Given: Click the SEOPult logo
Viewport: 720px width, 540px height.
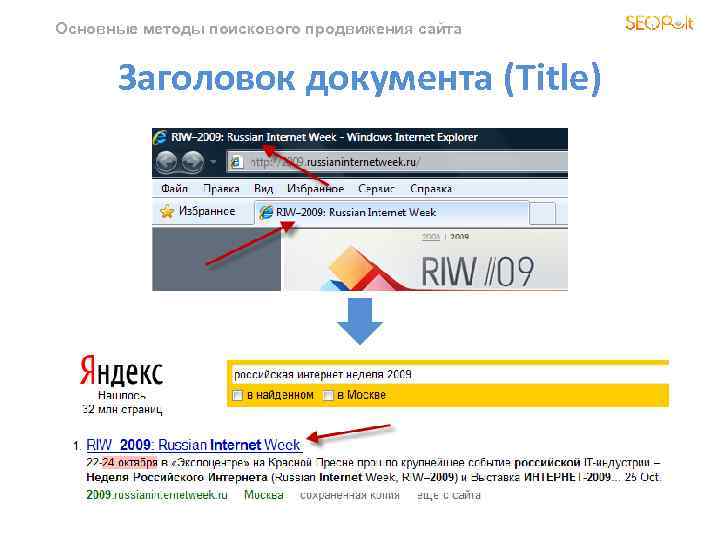Looking at the screenshot, I should click(659, 22).
